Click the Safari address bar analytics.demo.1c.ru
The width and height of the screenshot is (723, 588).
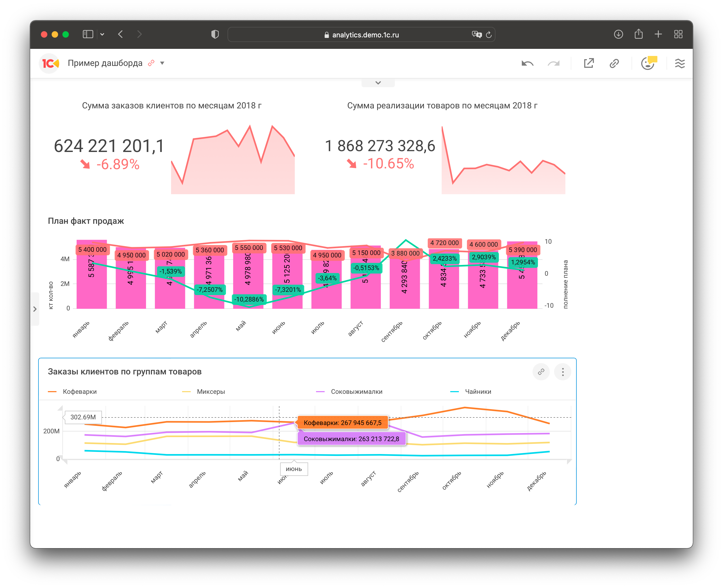tap(365, 35)
